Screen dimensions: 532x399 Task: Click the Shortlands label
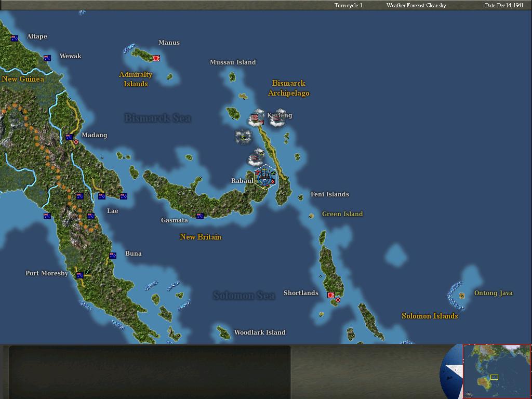click(301, 293)
